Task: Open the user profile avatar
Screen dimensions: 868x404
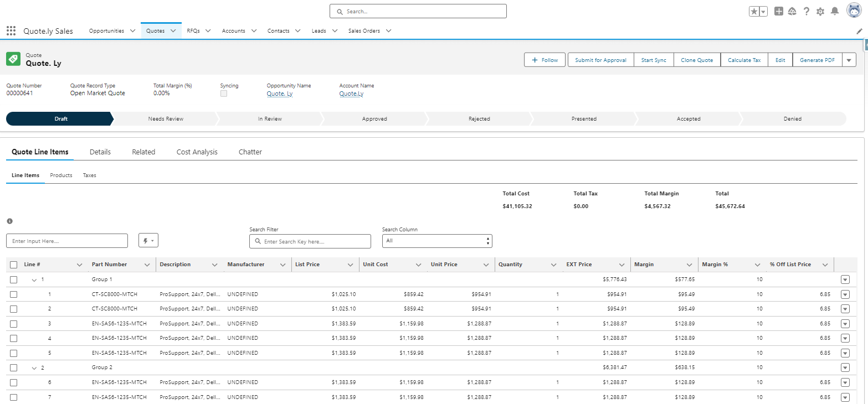Action: [x=854, y=10]
